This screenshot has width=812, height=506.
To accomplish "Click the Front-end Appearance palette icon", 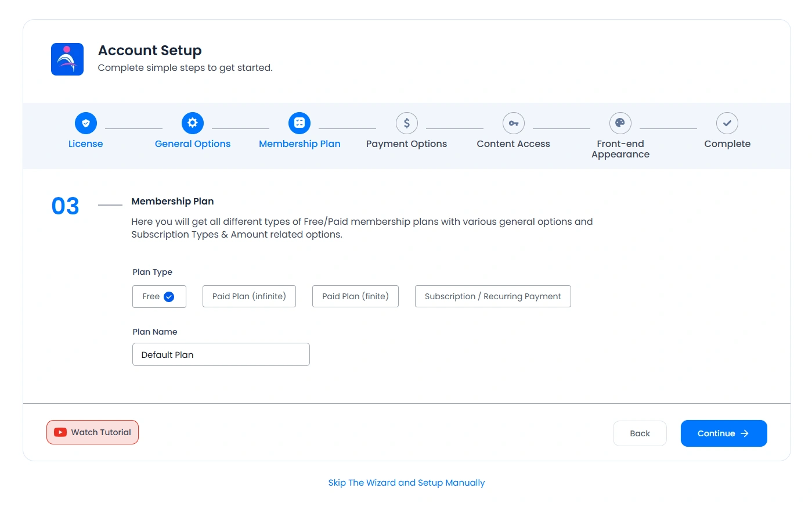I will coord(620,123).
